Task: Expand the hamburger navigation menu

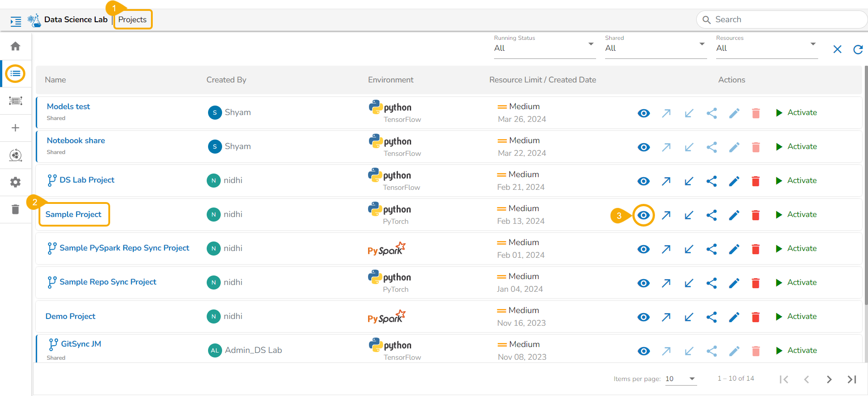Action: pyautogui.click(x=16, y=21)
